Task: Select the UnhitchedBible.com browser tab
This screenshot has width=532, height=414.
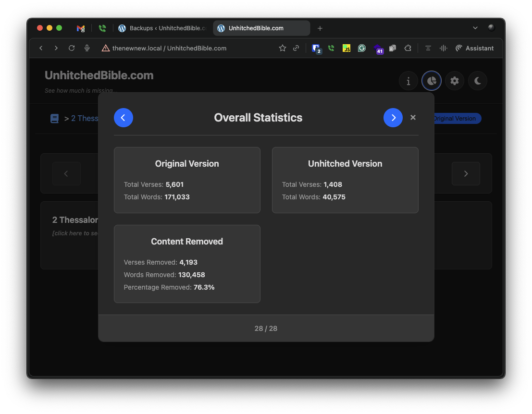Action: point(261,28)
